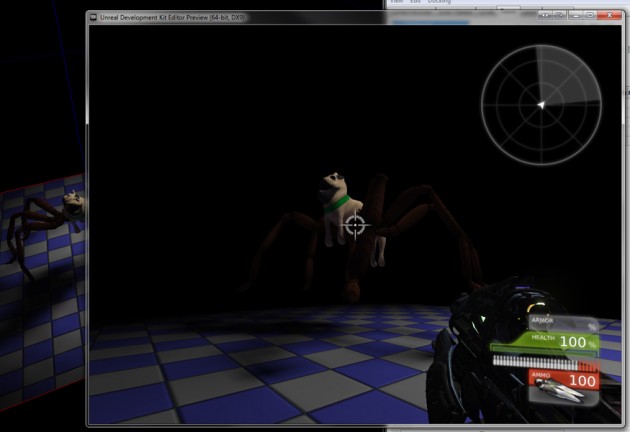Click the white player arrow on radar
The width and height of the screenshot is (630, 432).
pyautogui.click(x=540, y=104)
